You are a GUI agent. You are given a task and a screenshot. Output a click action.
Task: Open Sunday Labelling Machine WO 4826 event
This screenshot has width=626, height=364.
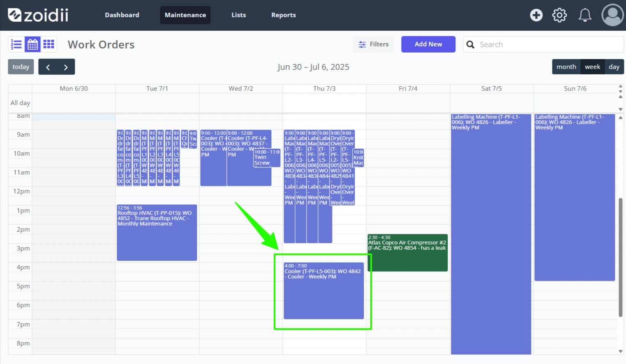click(x=575, y=197)
